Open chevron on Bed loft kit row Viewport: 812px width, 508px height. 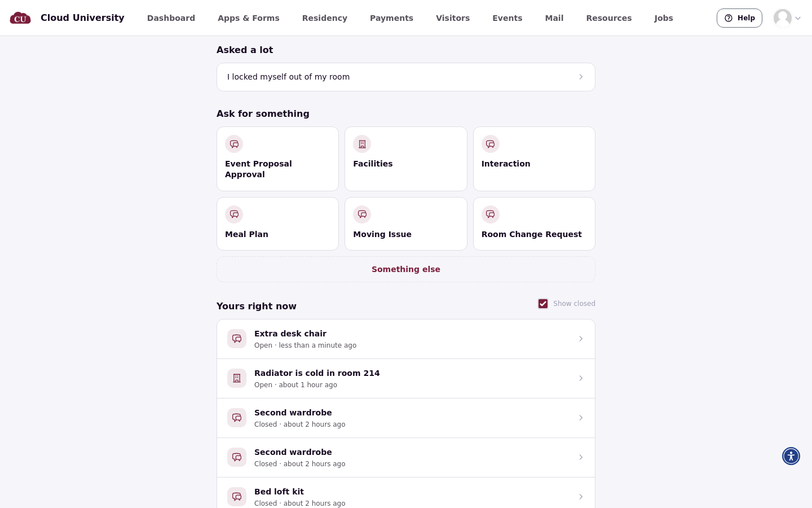(581, 497)
